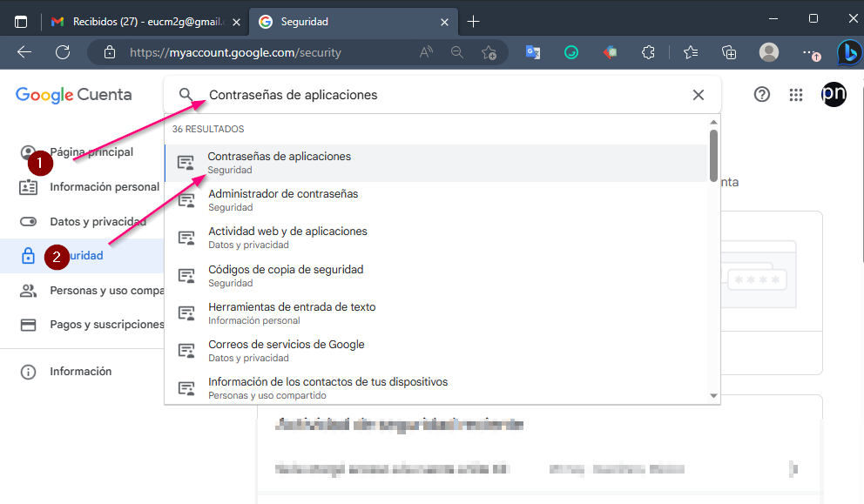Click results list scrollbar thumb

(713, 155)
